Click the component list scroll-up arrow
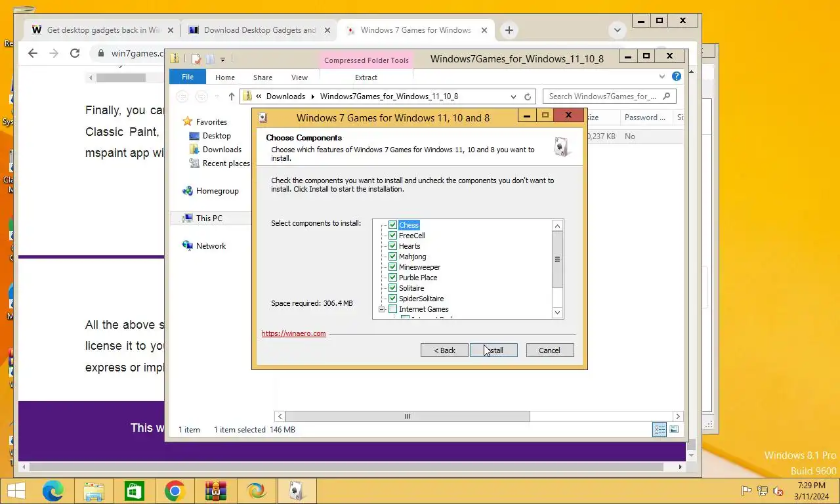The image size is (840, 504). coord(558,226)
